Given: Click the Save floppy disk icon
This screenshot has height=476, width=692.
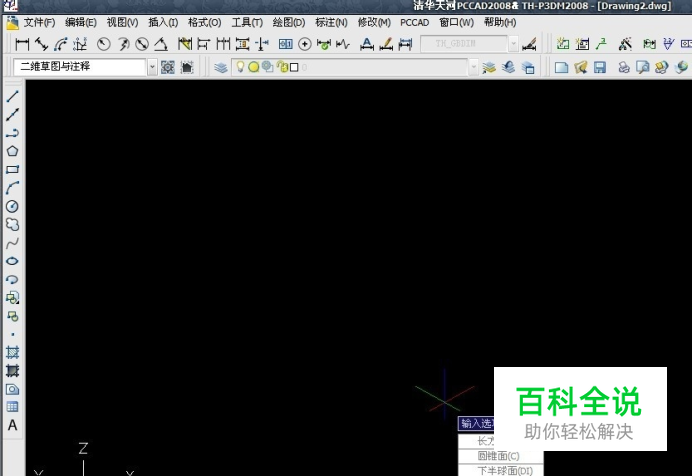Looking at the screenshot, I should point(599,67).
